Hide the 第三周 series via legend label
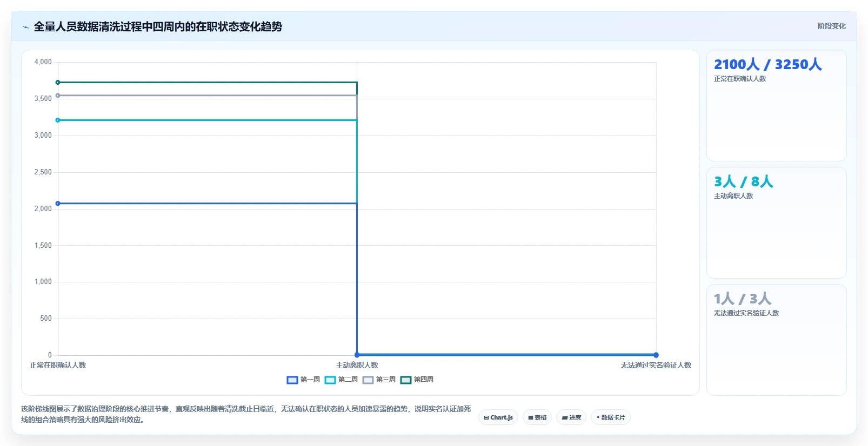 coord(386,380)
